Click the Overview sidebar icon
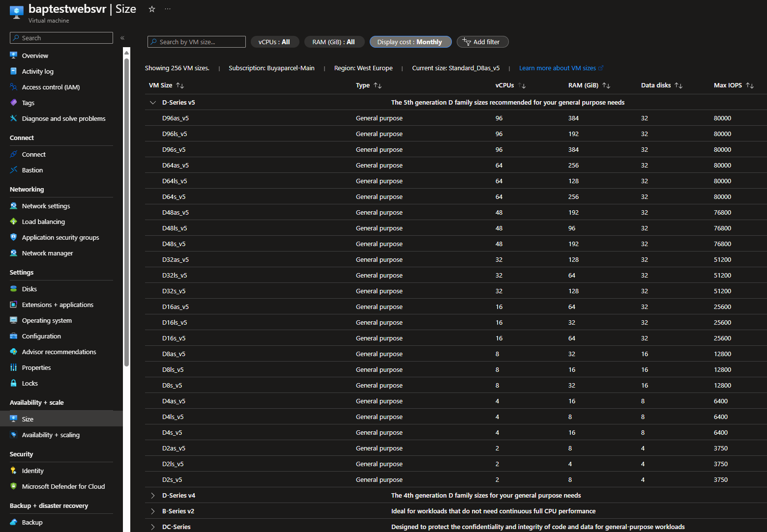 click(14, 56)
